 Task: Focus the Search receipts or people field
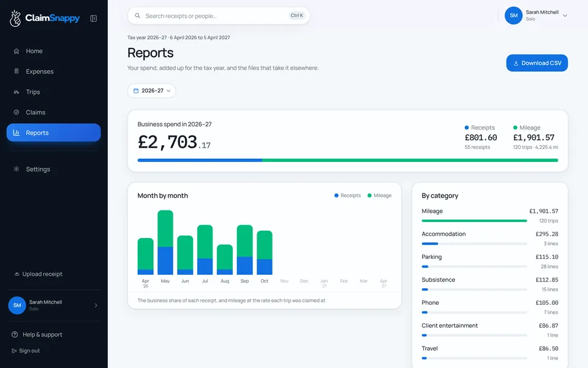click(x=219, y=16)
